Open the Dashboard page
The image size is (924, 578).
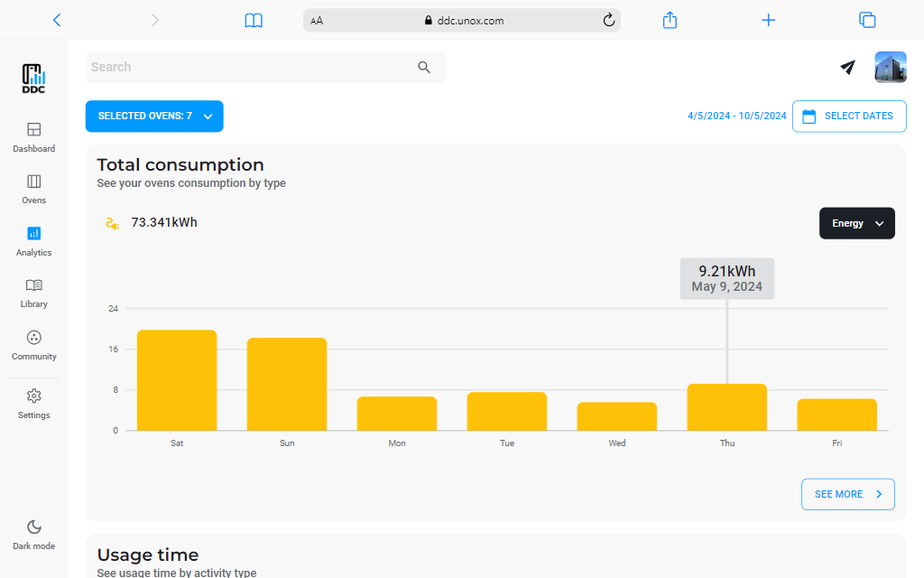[x=33, y=137]
